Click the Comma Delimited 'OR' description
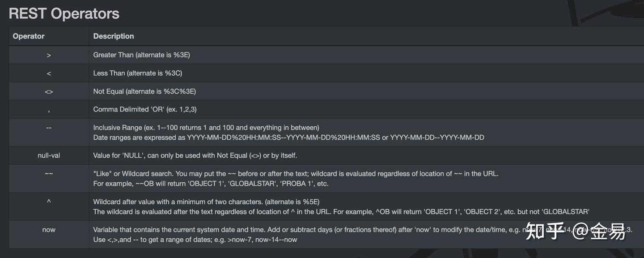 145,109
